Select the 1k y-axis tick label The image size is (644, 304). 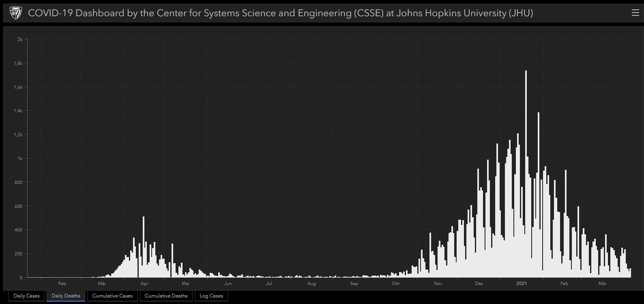(x=20, y=158)
